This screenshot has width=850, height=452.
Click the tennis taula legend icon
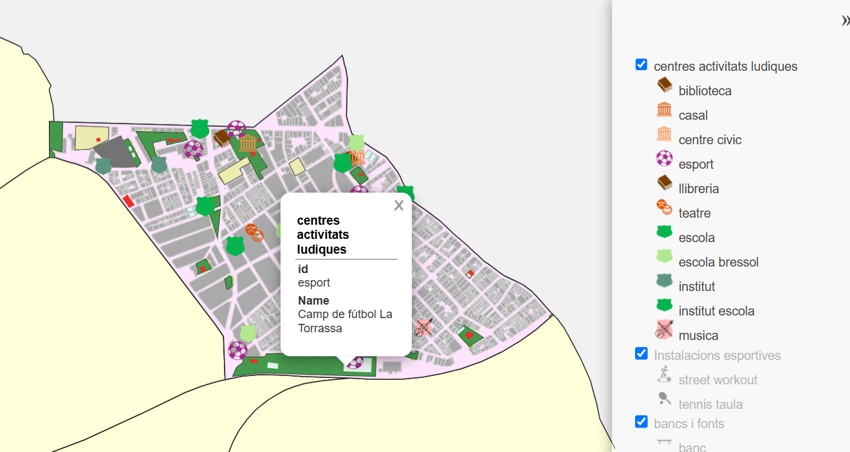click(664, 399)
